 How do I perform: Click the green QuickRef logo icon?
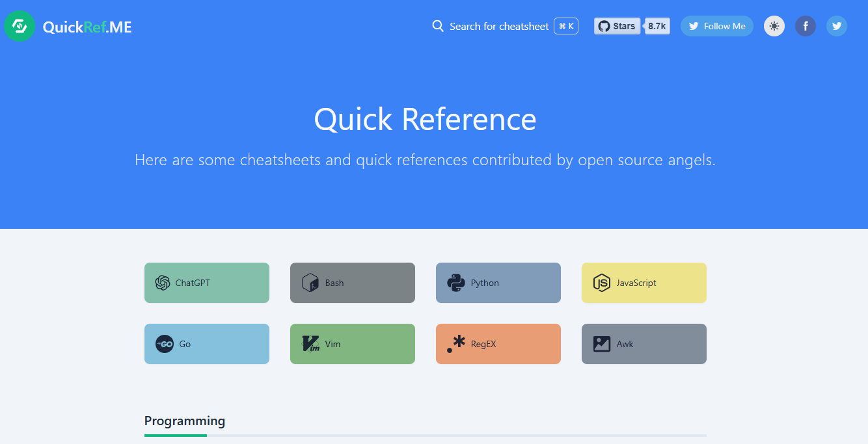click(20, 26)
